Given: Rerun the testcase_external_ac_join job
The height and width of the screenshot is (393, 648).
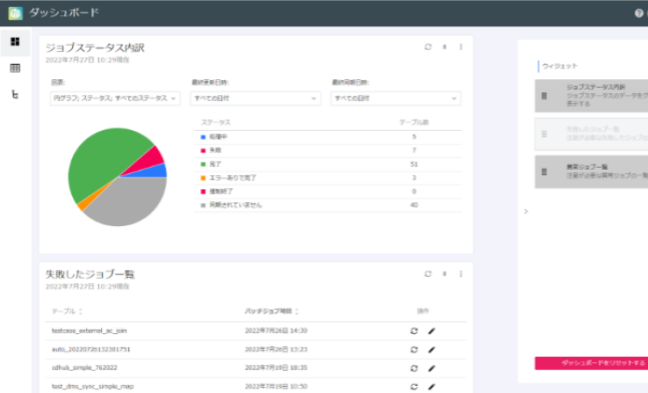Looking at the screenshot, I should (414, 331).
